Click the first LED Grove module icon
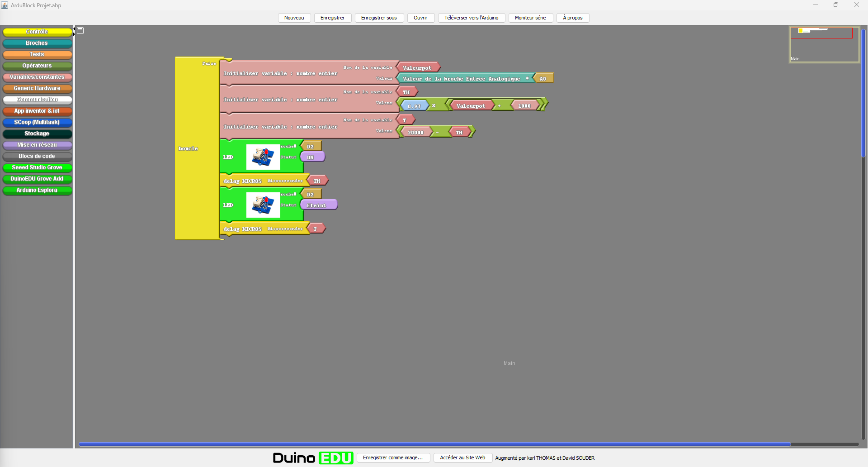Image resolution: width=868 pixels, height=467 pixels. coord(263,157)
